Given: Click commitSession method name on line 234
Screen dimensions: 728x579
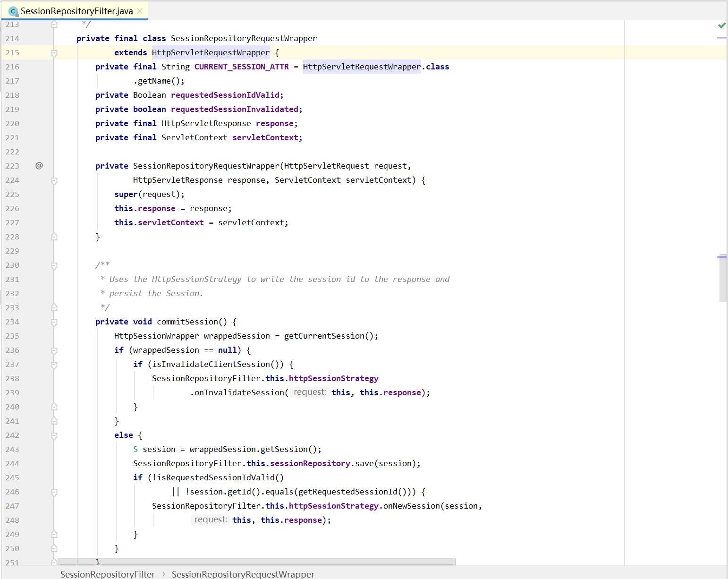Looking at the screenshot, I should [x=187, y=322].
